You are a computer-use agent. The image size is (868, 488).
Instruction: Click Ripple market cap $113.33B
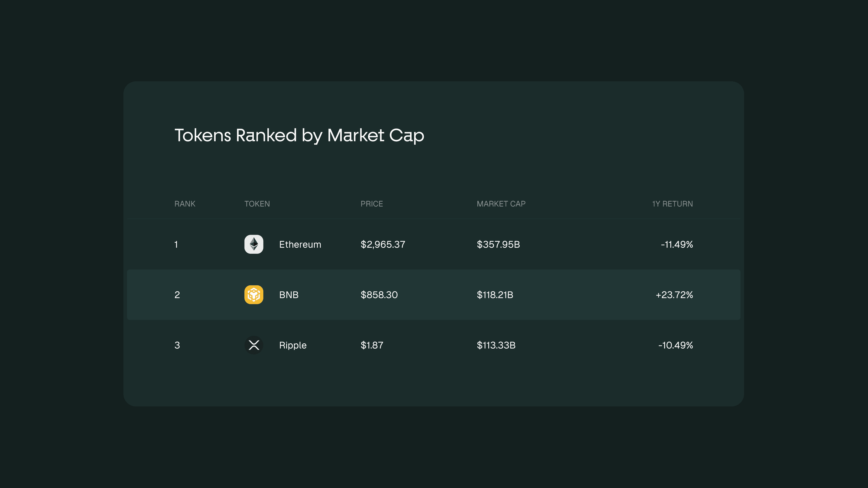tap(496, 345)
